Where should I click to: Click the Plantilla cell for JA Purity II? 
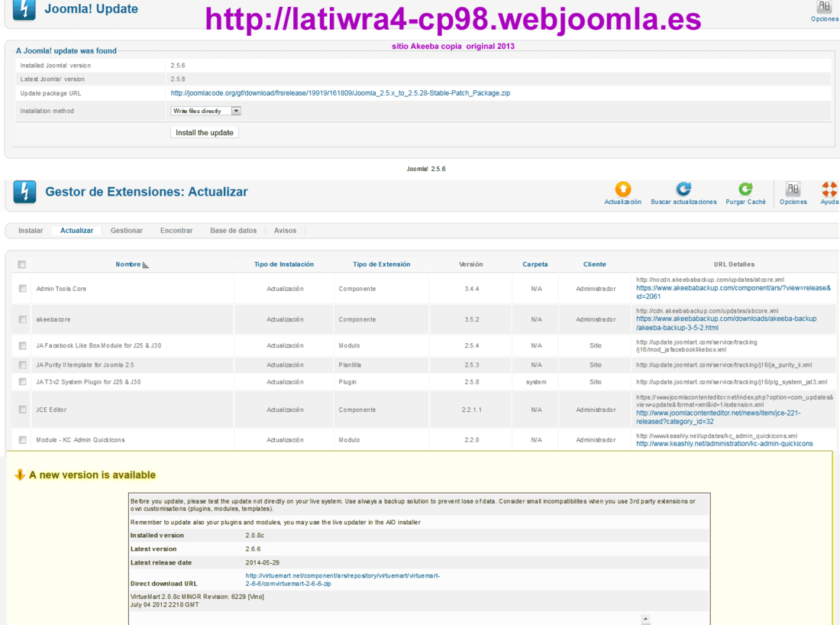pos(350,365)
